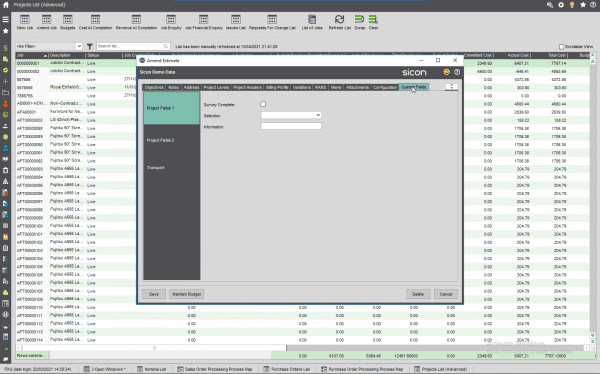Click the home icon in title bar
600x374 pixels.
pos(5,5)
